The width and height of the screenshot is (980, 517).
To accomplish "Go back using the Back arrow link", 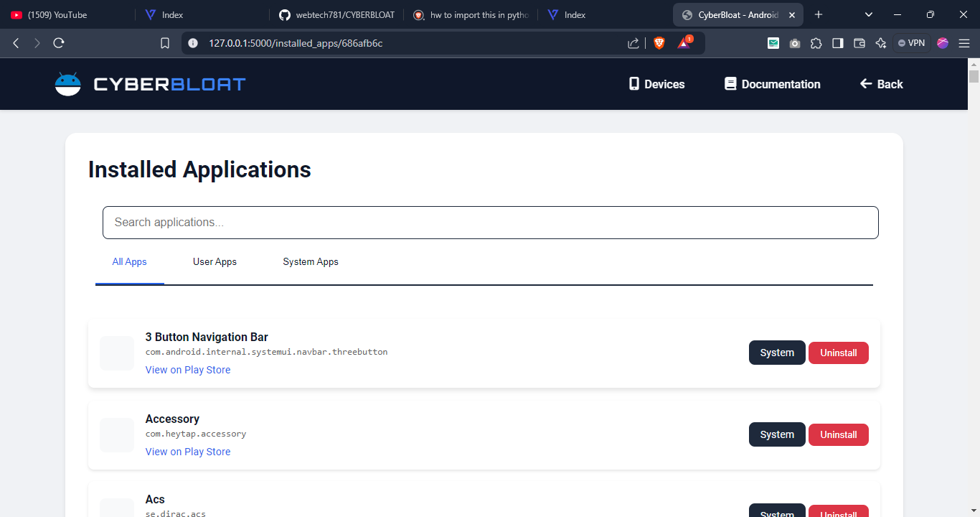I will coord(881,84).
